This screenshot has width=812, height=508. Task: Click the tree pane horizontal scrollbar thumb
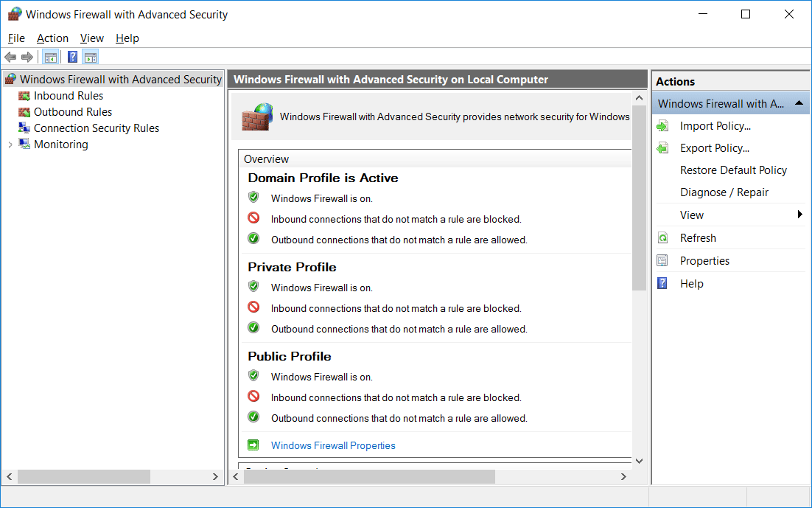83,477
